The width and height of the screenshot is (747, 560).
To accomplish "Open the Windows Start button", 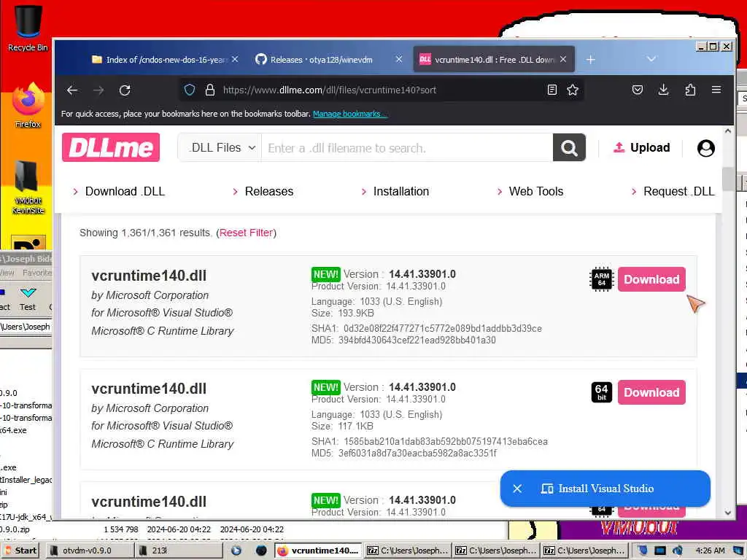I will [x=21, y=551].
